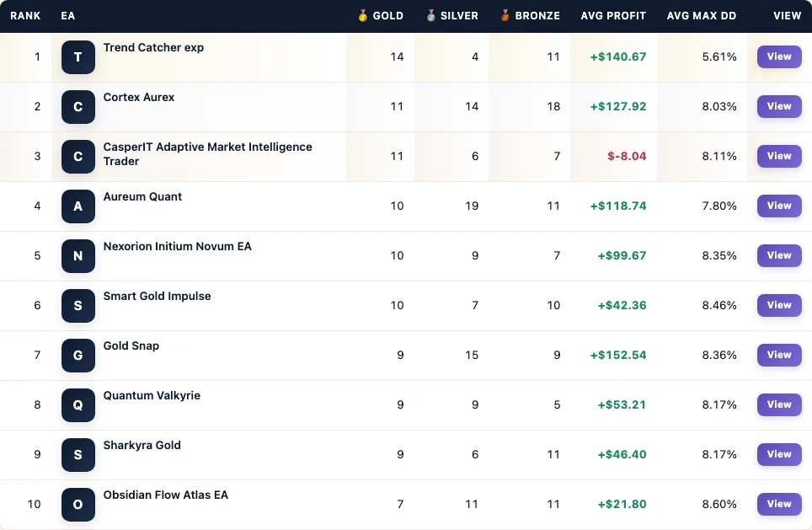The height and width of the screenshot is (530, 812).
Task: Click the +$53.21 average profit value
Action: (622, 405)
